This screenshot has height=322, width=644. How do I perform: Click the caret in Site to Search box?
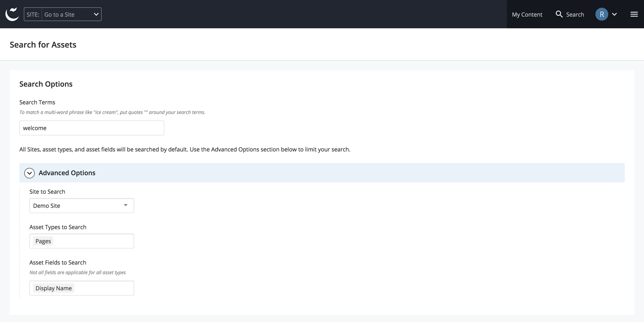pyautogui.click(x=126, y=205)
